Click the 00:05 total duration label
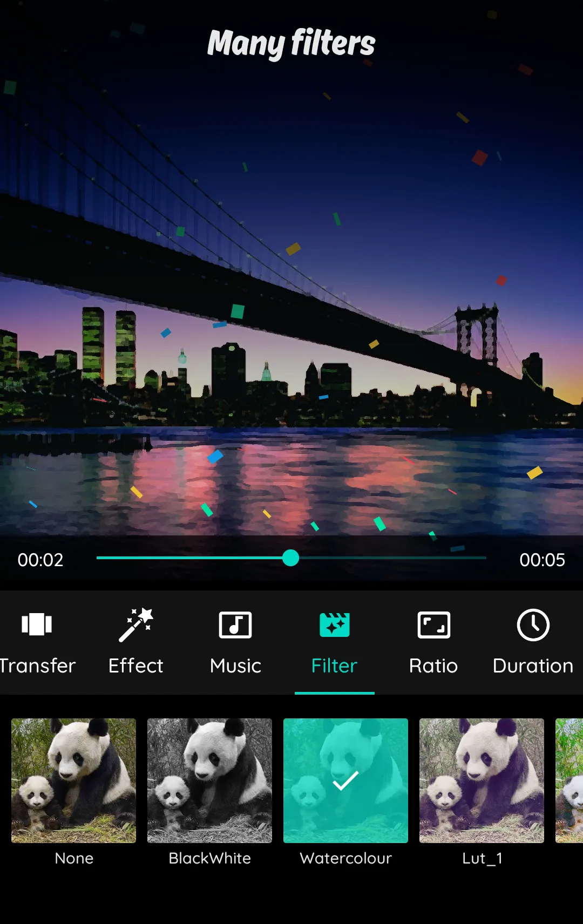The width and height of the screenshot is (583, 924). 543,560
